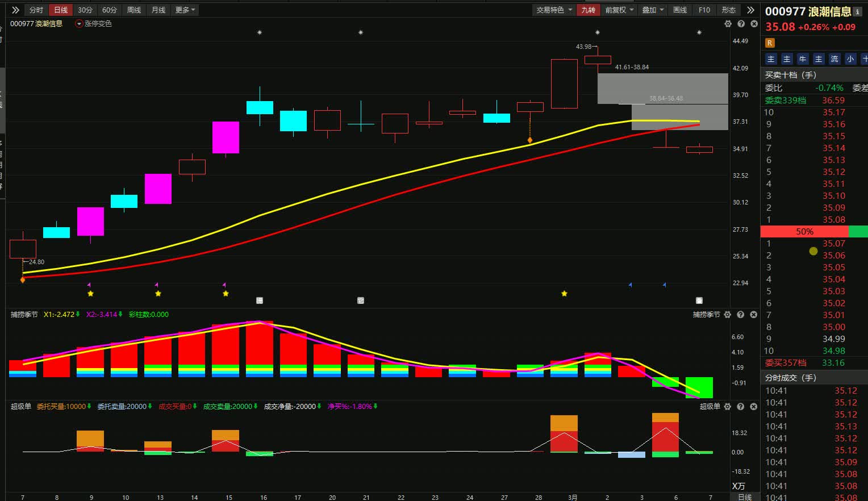Switch to the 周线 tab
868x501 pixels.
click(134, 10)
